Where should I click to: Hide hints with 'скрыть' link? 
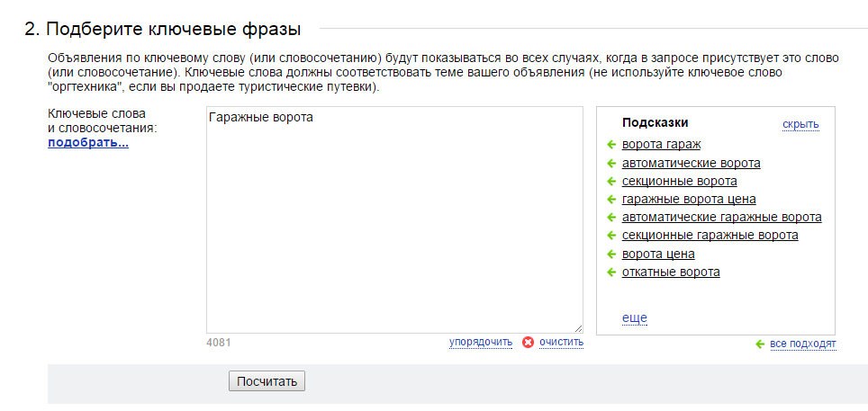(x=800, y=124)
